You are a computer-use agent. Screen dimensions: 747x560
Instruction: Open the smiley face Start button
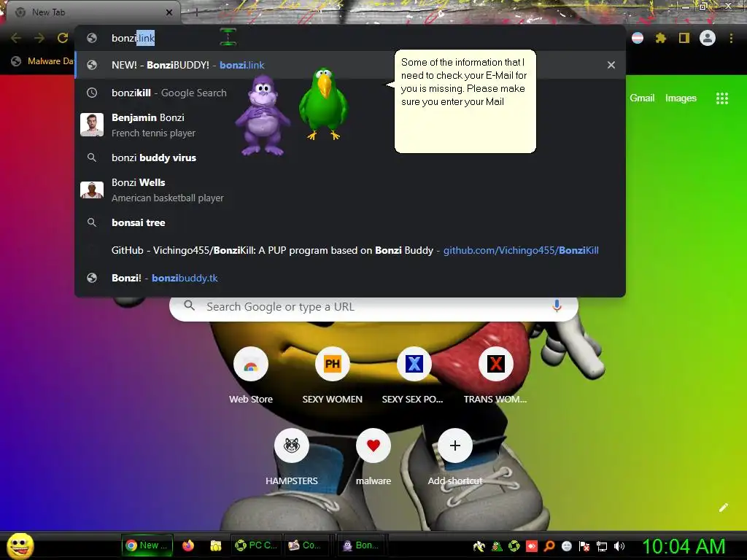tap(20, 545)
